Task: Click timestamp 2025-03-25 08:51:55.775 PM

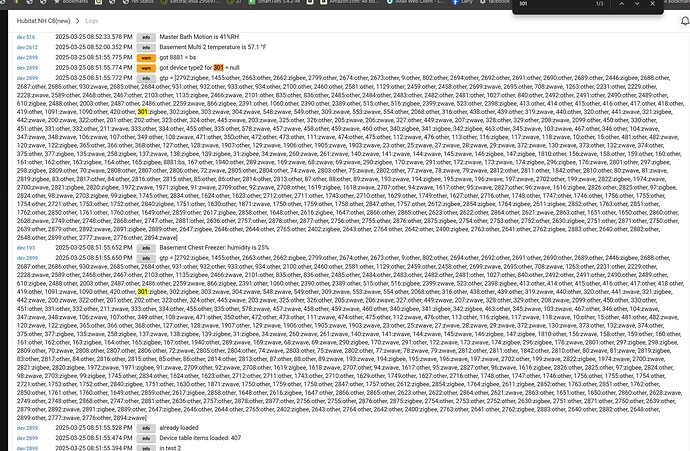Action: pos(94,57)
